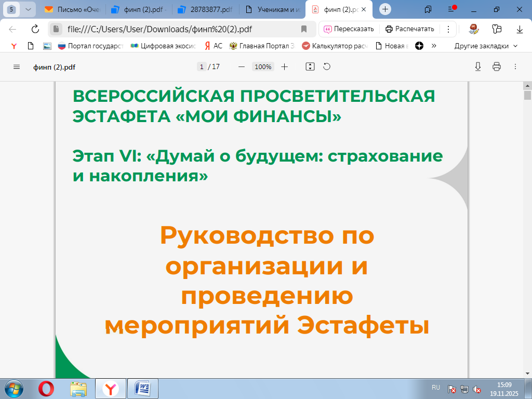The width and height of the screenshot is (532, 399).
Task: Reload the current page
Action: tap(35, 29)
